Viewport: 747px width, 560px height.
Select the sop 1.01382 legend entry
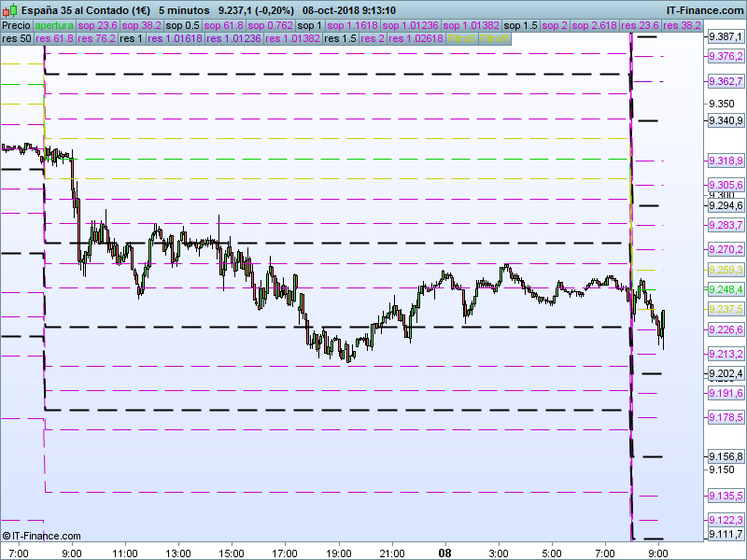pos(472,26)
